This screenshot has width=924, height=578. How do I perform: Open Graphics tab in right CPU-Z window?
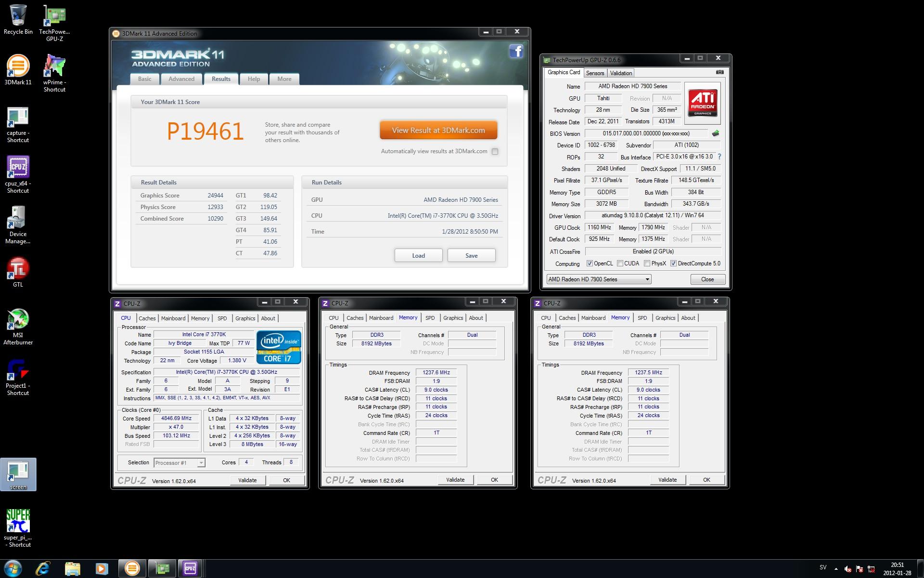click(665, 318)
